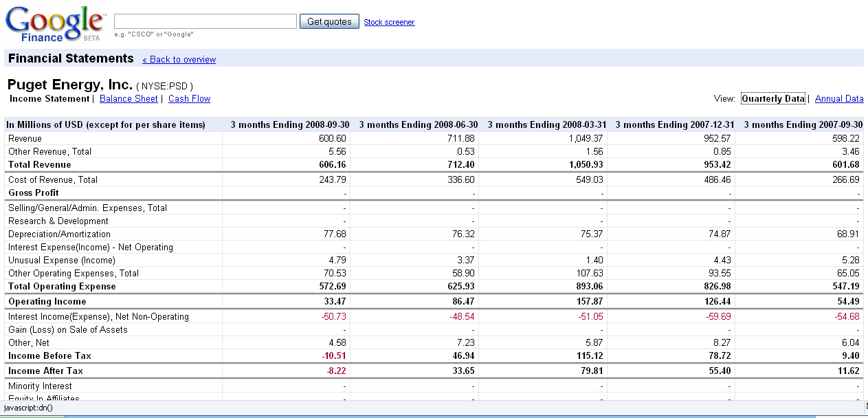This screenshot has width=868, height=418.
Task: Click the Get quotes button
Action: [329, 21]
